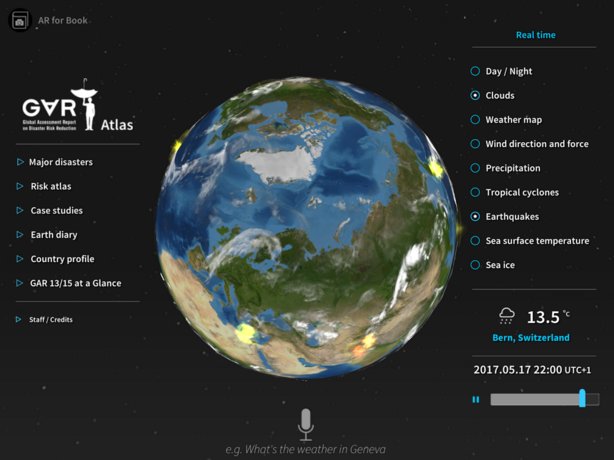Click the Bern, Switzerland location link
This screenshot has width=614, height=460.
pyautogui.click(x=531, y=337)
